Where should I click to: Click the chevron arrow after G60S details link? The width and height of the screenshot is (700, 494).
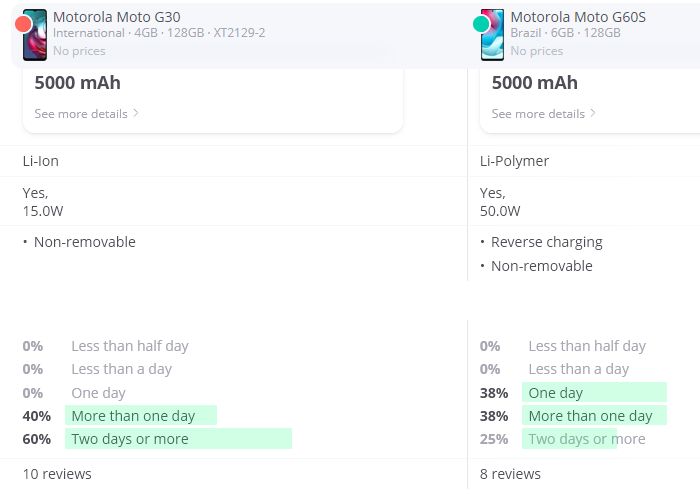point(593,113)
